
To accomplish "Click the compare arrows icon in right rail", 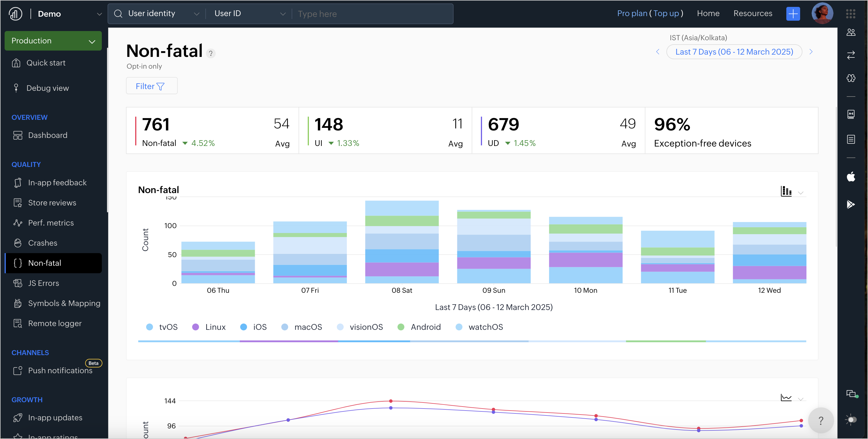I will [851, 55].
